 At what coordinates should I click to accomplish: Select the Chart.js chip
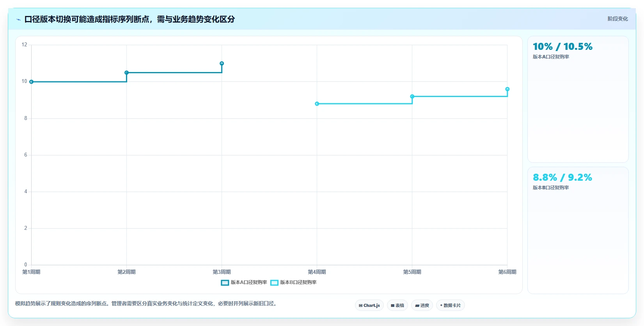click(369, 305)
